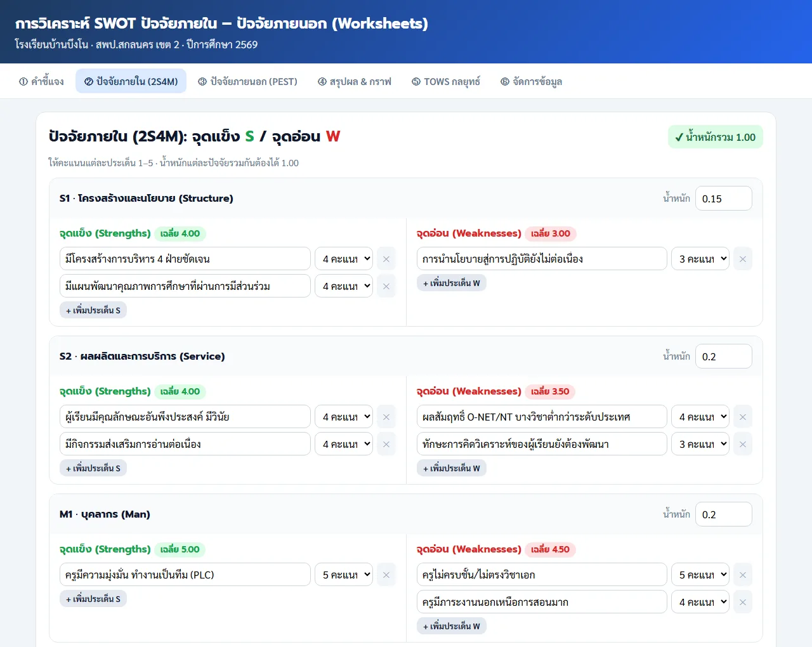The width and height of the screenshot is (812, 647).
Task: Edit the text "มีโครงสร้างการบริหาร 4 ฝ่ายชัดเจน"
Action: pyautogui.click(x=185, y=259)
